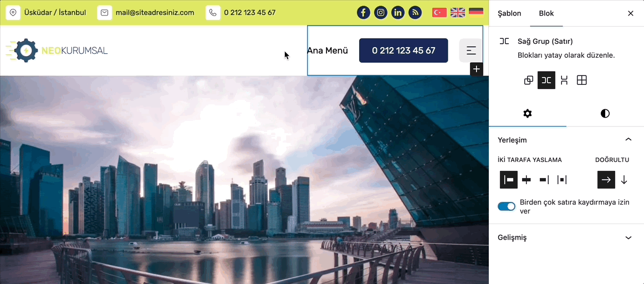Select the UK flag language
This screenshot has height=284, width=644.
click(458, 12)
